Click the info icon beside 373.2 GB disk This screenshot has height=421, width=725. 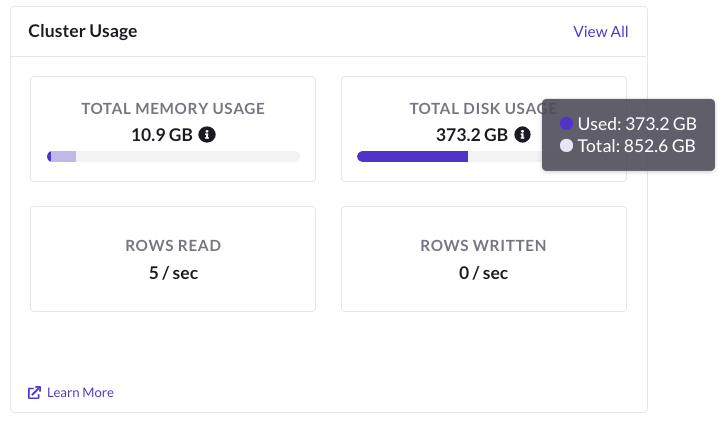coord(522,134)
